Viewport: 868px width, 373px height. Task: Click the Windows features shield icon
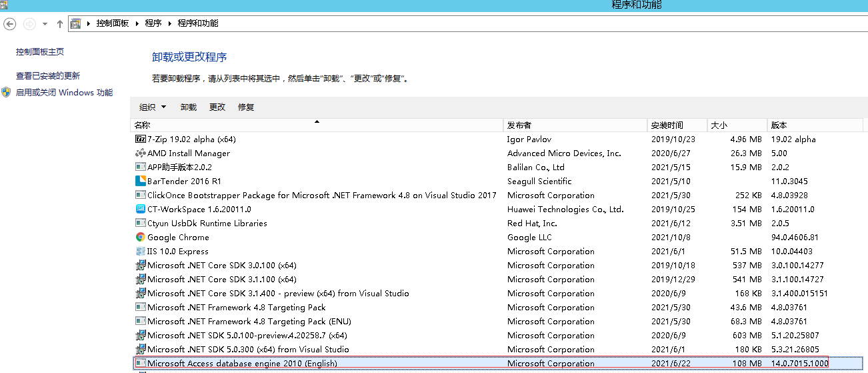[6, 93]
